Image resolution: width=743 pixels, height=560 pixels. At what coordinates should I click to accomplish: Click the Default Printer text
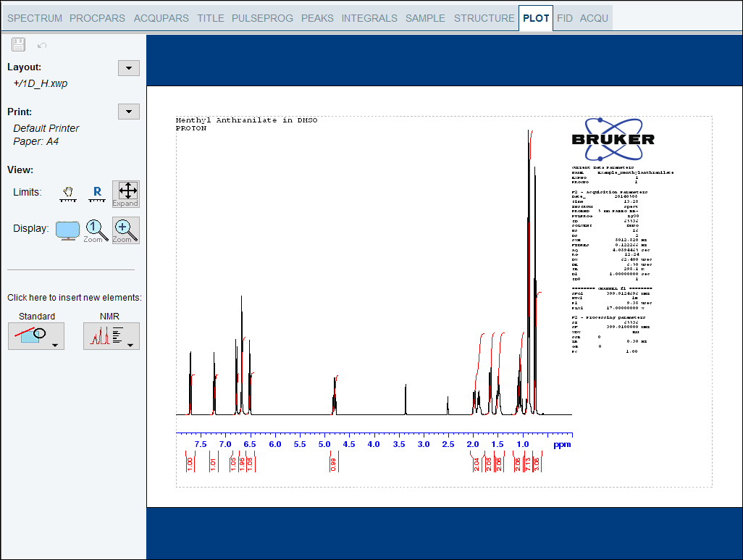coord(46,128)
